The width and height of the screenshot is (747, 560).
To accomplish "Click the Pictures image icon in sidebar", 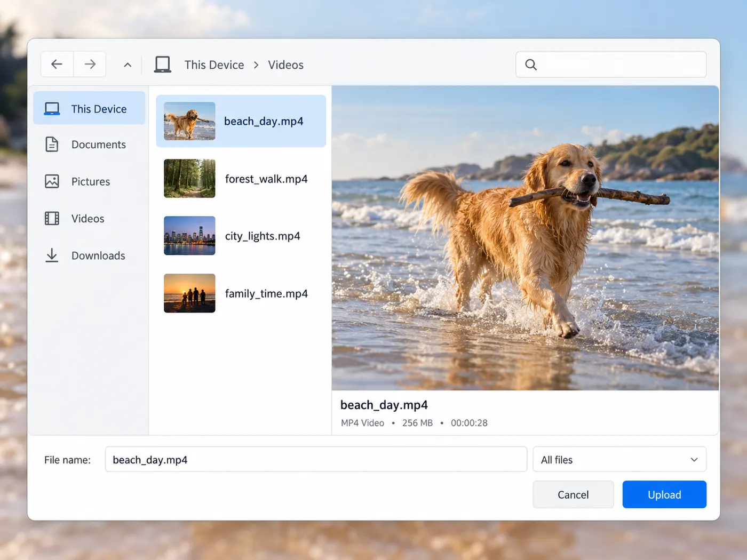I will coord(52,181).
